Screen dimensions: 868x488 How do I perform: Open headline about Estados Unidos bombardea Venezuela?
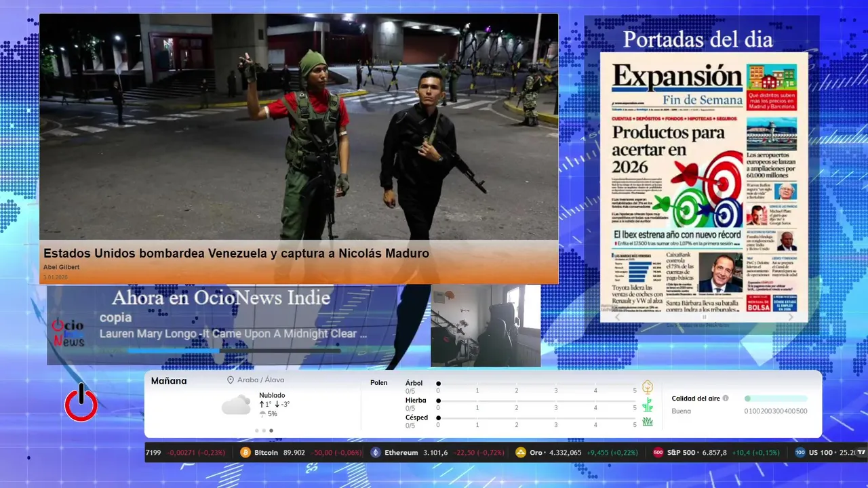pyautogui.click(x=236, y=253)
